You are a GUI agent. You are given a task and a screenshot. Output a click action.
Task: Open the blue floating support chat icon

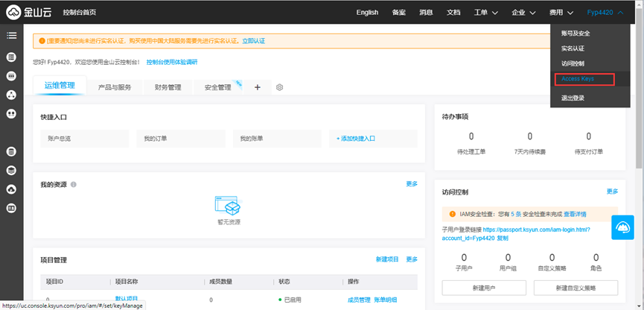[622, 228]
